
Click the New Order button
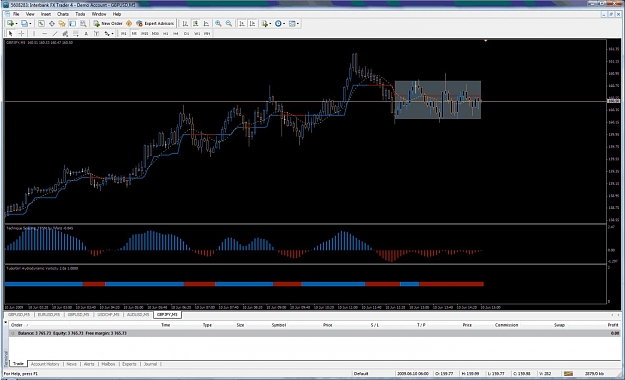point(108,24)
